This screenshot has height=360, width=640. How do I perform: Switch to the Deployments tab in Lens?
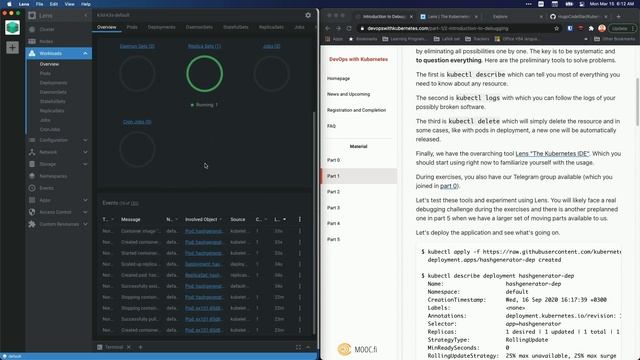(x=162, y=27)
